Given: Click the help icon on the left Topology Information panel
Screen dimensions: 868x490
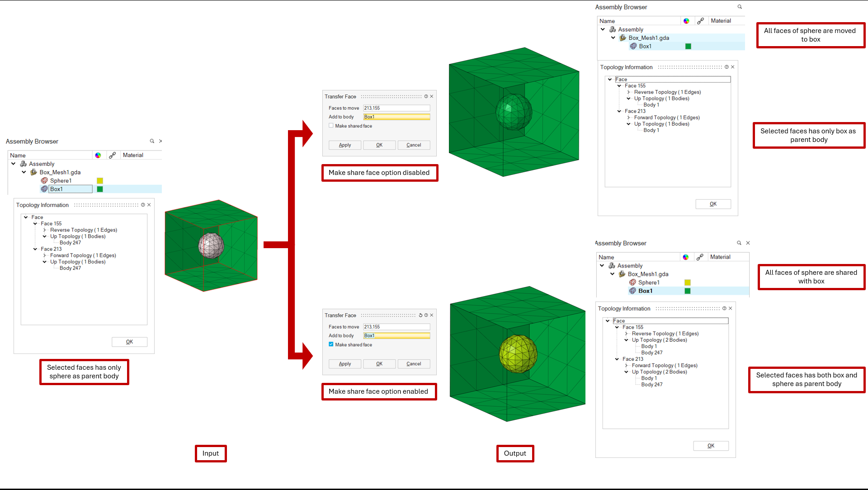Looking at the screenshot, I should (143, 205).
